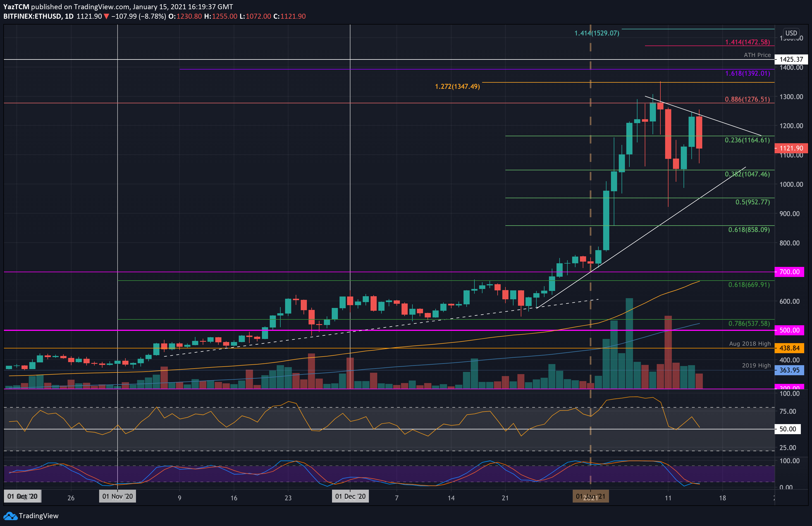This screenshot has height=526, width=812.
Task: Select the magenta 700.00 price label
Action: 789,272
